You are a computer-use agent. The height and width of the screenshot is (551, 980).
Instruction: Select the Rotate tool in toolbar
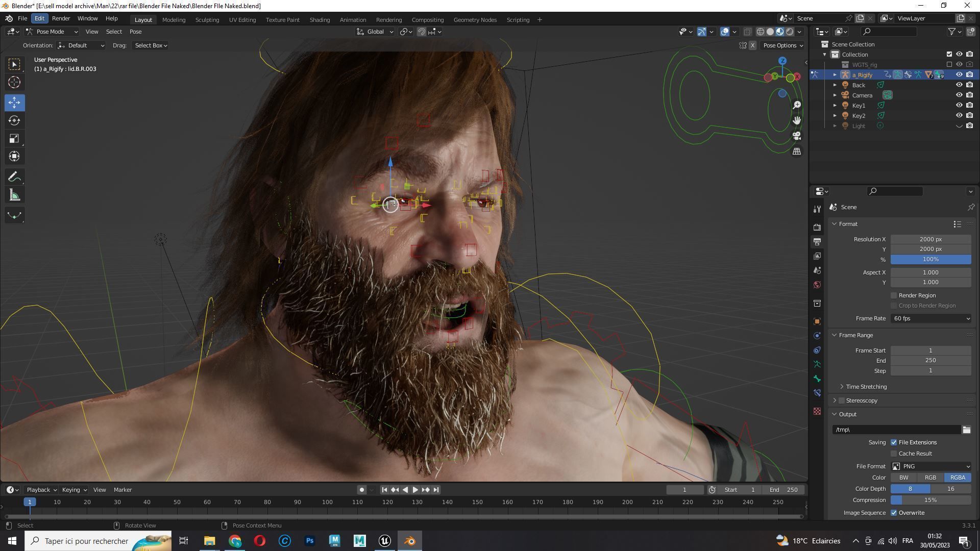click(x=14, y=120)
